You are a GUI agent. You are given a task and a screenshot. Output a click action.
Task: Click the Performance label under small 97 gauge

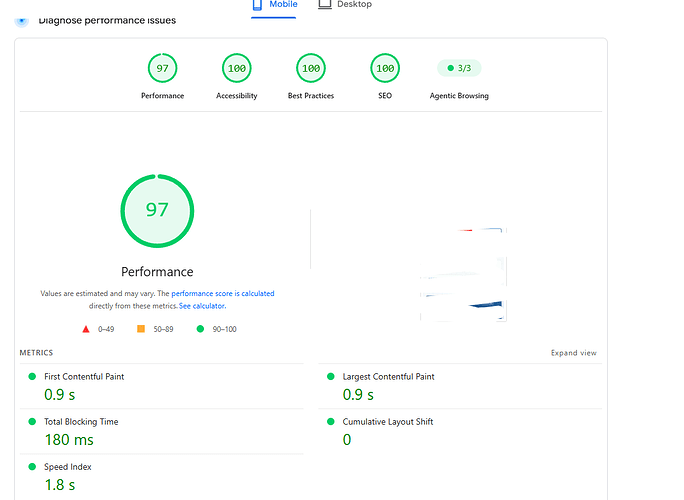tap(162, 96)
